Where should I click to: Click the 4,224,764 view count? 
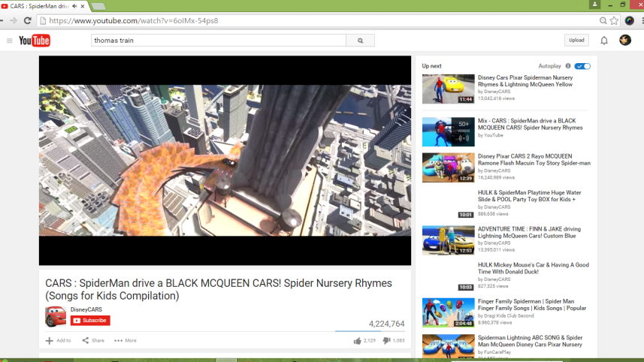point(386,324)
